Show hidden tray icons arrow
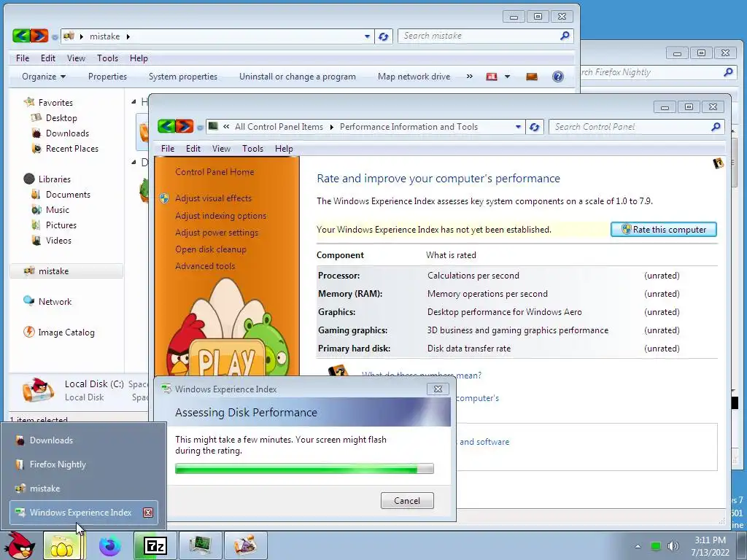The height and width of the screenshot is (560, 747). (638, 547)
